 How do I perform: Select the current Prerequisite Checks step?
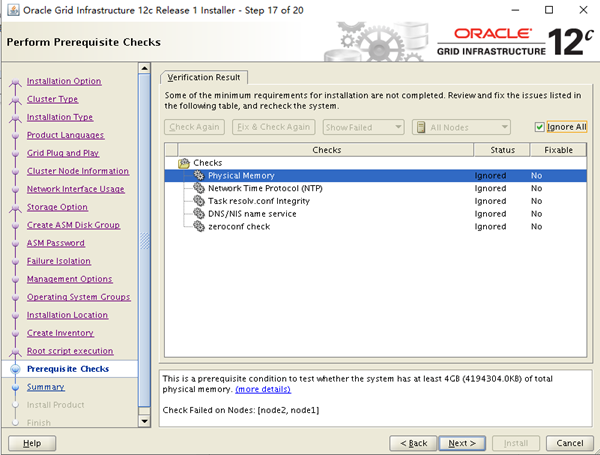pos(68,369)
